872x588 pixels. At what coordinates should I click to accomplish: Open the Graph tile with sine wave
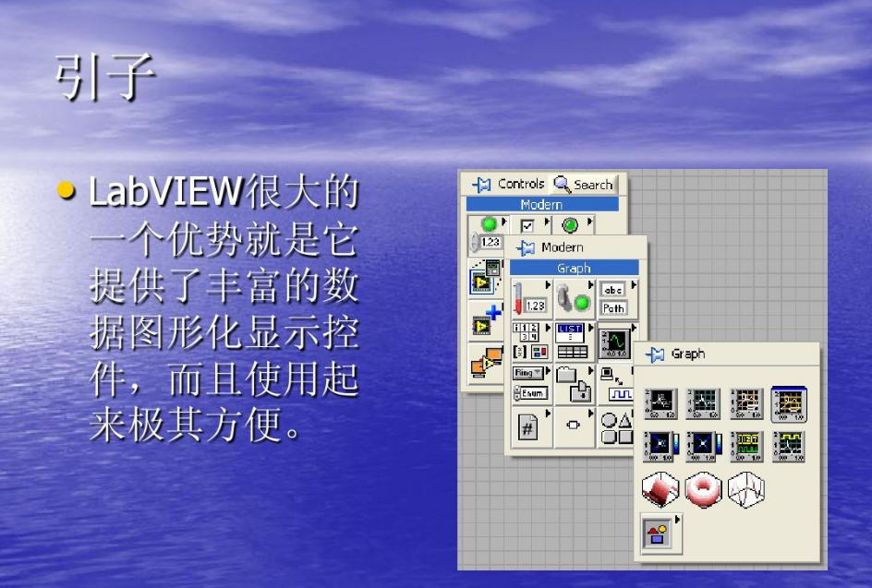click(616, 342)
